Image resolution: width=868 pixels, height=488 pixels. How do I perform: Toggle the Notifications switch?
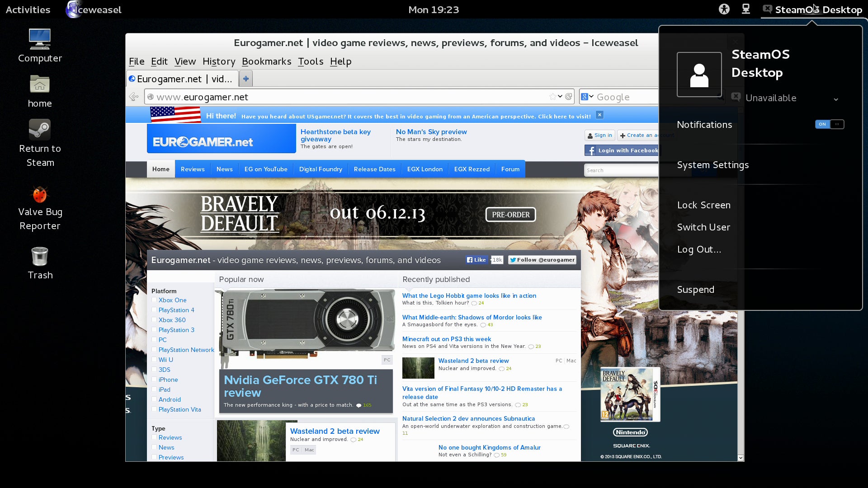[830, 124]
